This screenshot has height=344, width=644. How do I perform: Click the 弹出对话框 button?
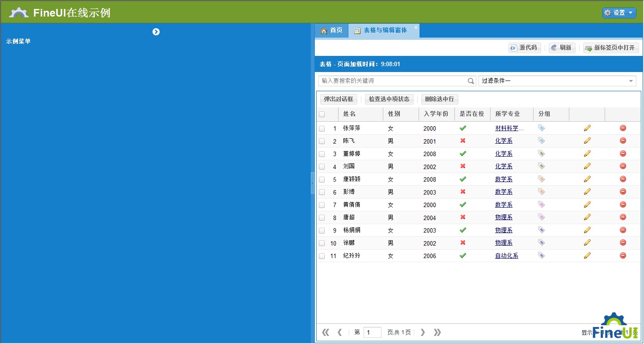(339, 99)
